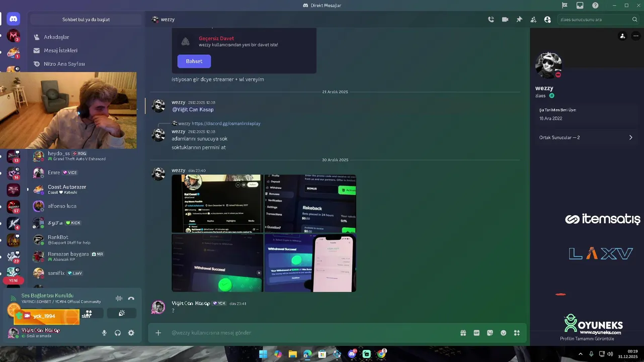
Task: Open the GIF picker
Action: pyautogui.click(x=476, y=333)
